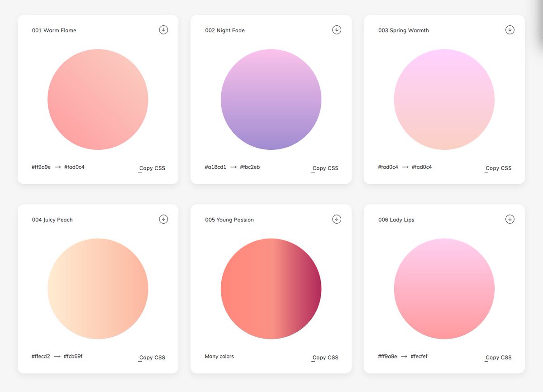Click the 003 Spring Warmth title

pos(404,30)
